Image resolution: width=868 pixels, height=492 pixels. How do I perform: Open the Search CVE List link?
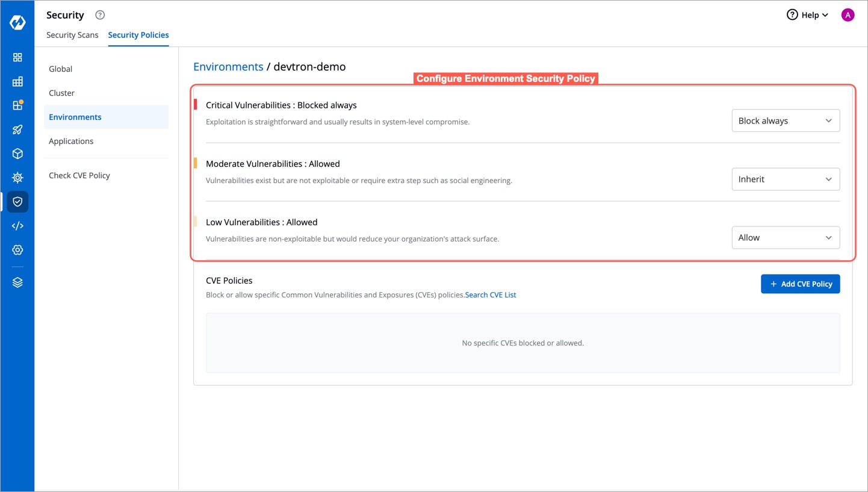point(490,294)
